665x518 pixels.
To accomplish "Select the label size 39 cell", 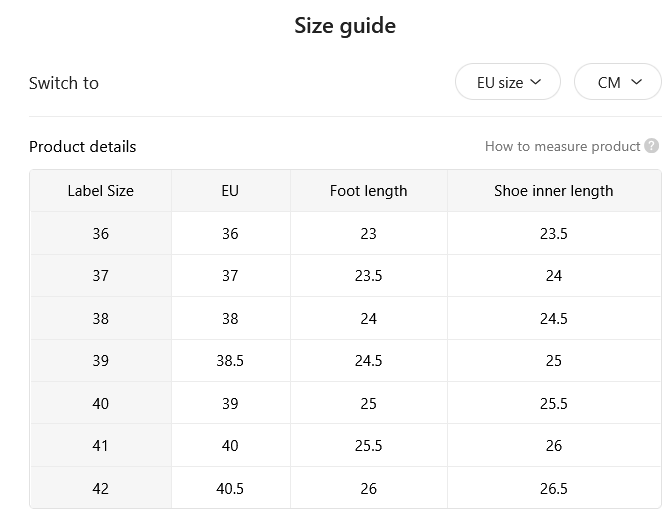I will point(101,361).
